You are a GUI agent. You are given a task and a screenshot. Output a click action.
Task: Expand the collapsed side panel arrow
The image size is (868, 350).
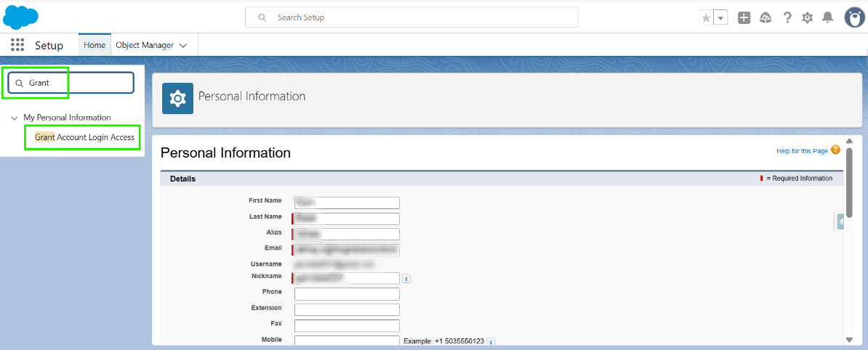point(840,221)
